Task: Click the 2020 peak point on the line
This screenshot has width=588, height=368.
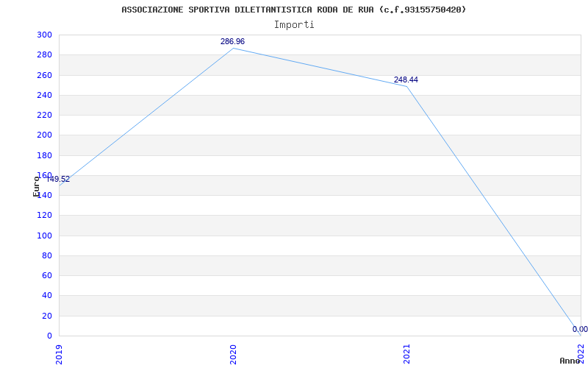Action: coord(233,48)
